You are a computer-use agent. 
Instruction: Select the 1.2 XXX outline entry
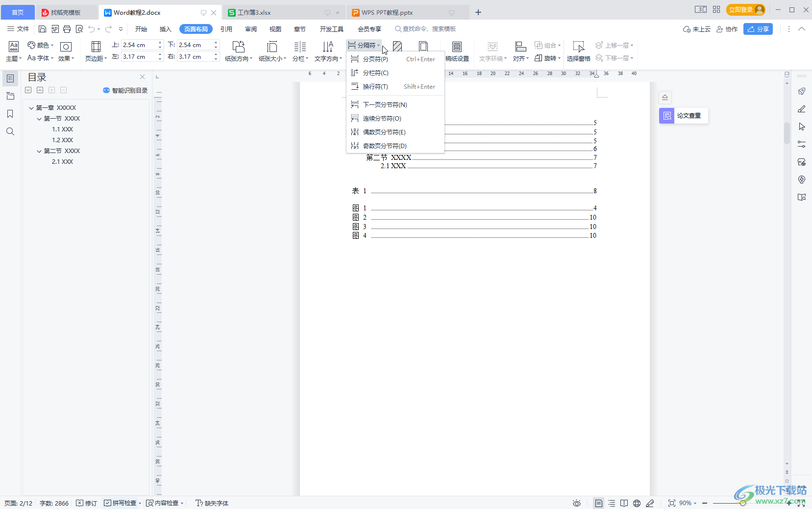click(x=62, y=140)
